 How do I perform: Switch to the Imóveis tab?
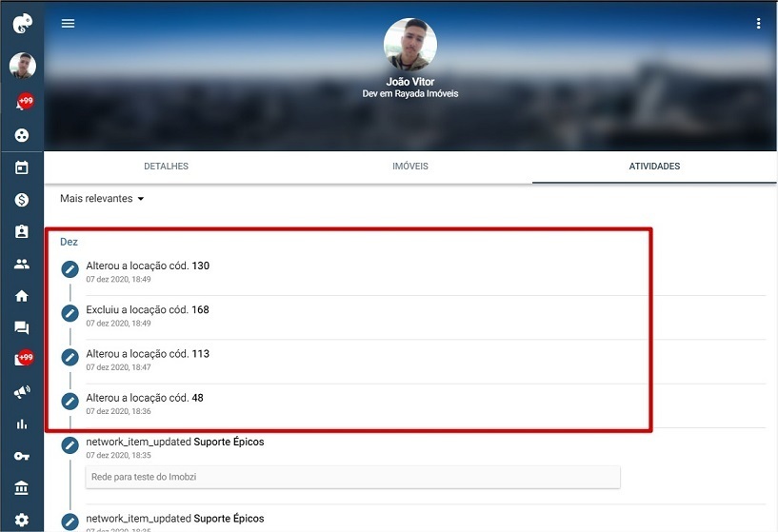(x=410, y=167)
